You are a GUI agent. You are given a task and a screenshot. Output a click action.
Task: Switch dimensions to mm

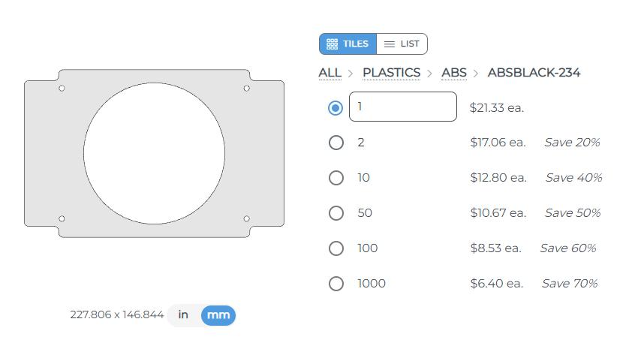pyautogui.click(x=218, y=315)
